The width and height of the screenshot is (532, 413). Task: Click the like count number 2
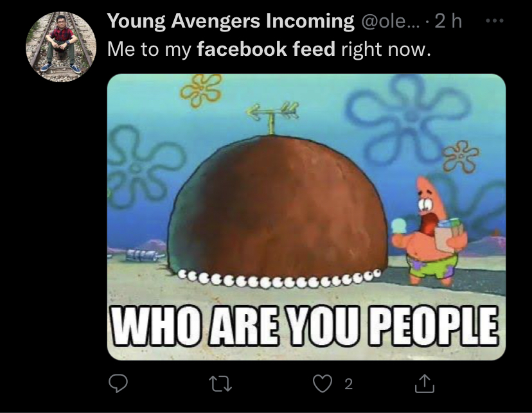(348, 384)
